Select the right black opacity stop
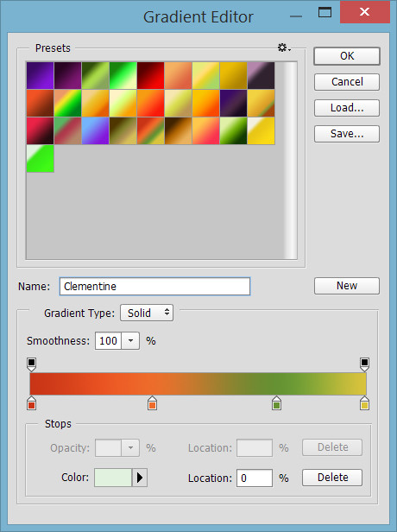Screen dimensions: 397x532 coord(364,364)
